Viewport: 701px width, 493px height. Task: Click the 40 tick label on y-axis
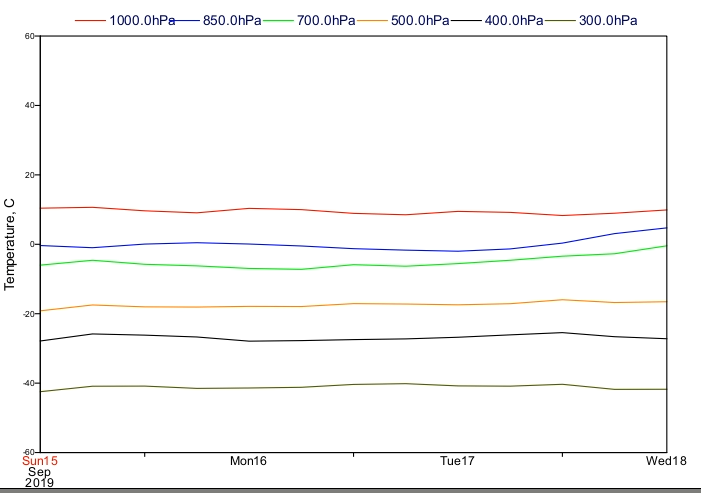(30, 105)
